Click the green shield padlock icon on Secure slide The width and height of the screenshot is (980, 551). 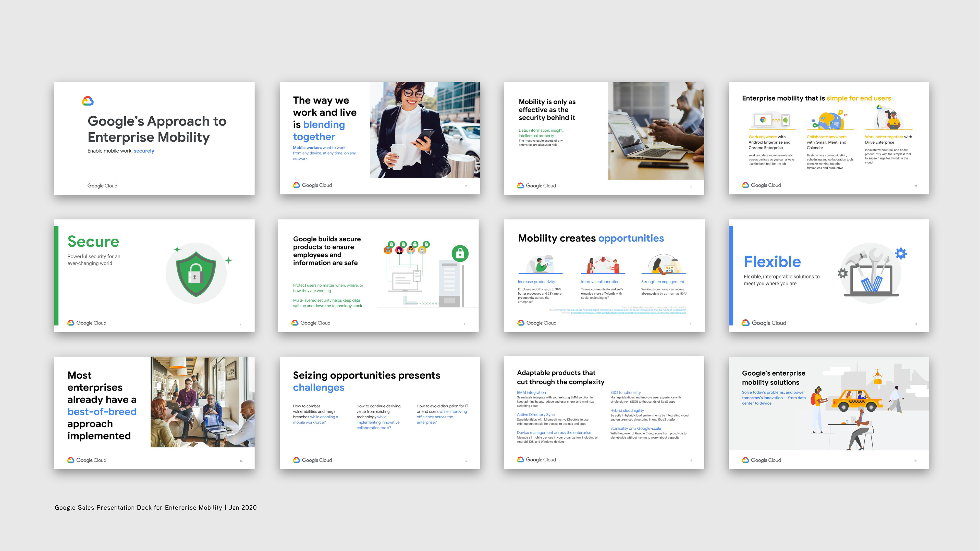tap(196, 273)
